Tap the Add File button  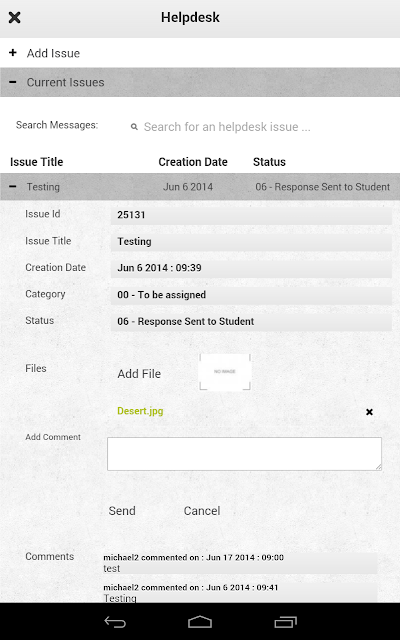click(139, 374)
